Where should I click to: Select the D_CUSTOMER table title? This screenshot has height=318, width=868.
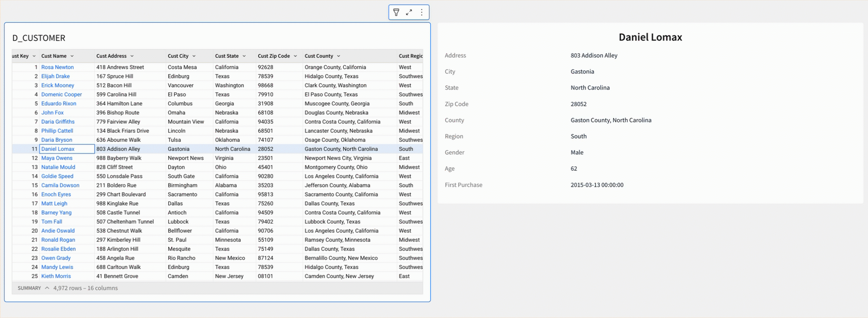pyautogui.click(x=39, y=38)
